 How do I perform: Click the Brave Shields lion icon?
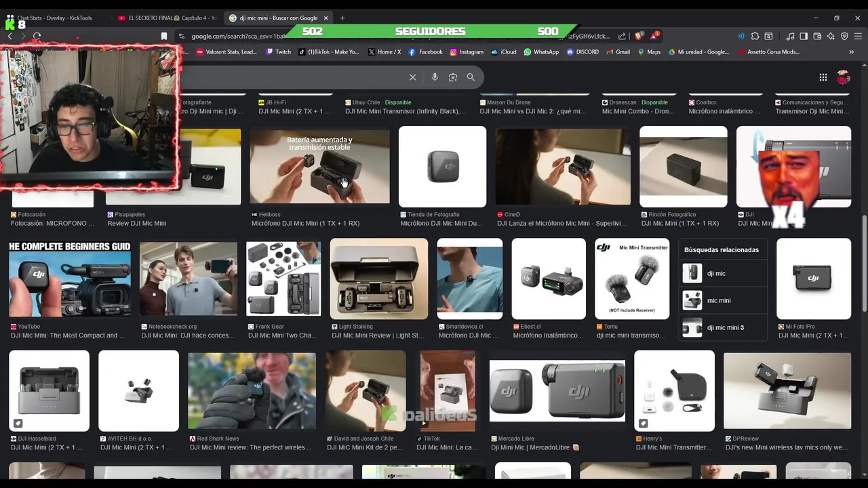(639, 36)
